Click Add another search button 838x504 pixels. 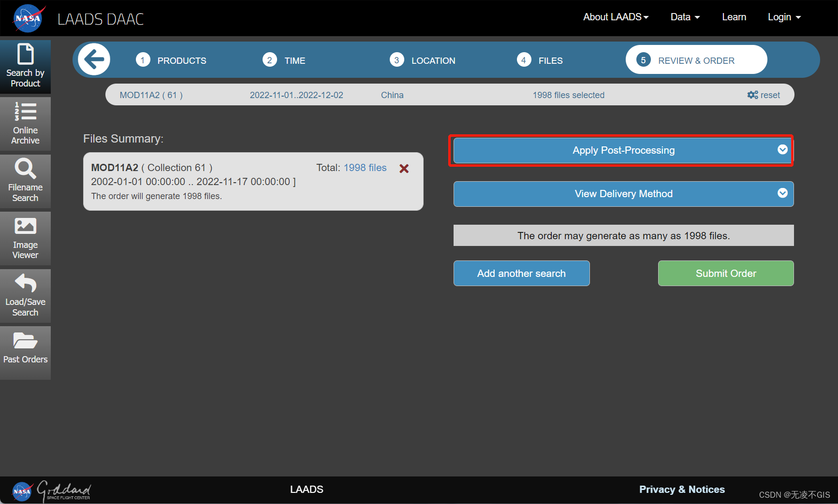tap(521, 273)
